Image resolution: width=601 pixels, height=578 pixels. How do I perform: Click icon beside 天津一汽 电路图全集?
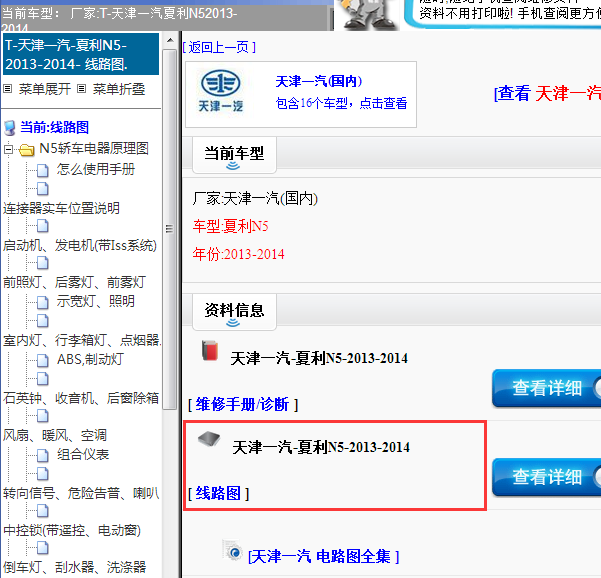[233, 551]
